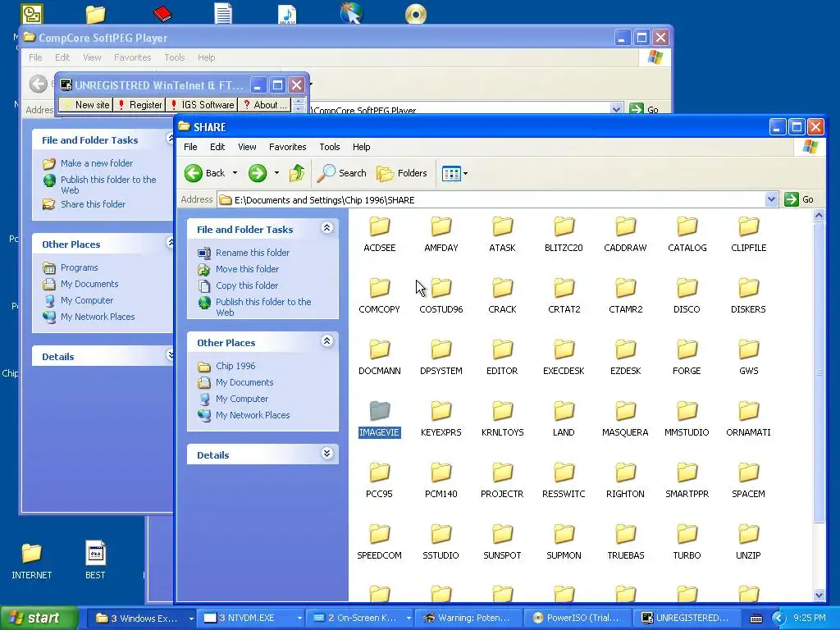Open the Favorites menu in SHARE
This screenshot has height=630, width=840.
pos(288,147)
